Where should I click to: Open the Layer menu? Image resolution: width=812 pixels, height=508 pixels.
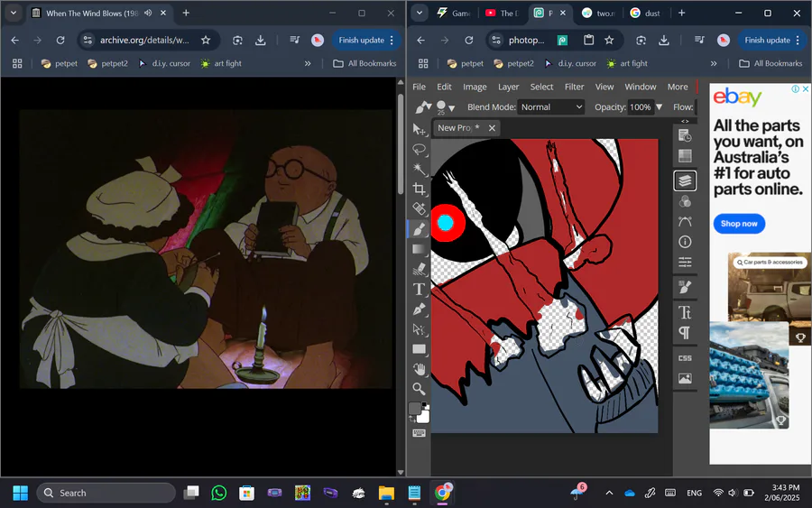pos(508,87)
